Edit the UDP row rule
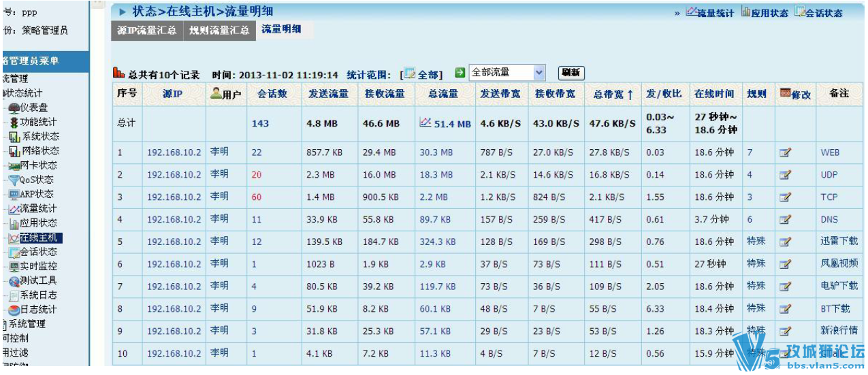Screen dimensions: 868x375 point(785,175)
